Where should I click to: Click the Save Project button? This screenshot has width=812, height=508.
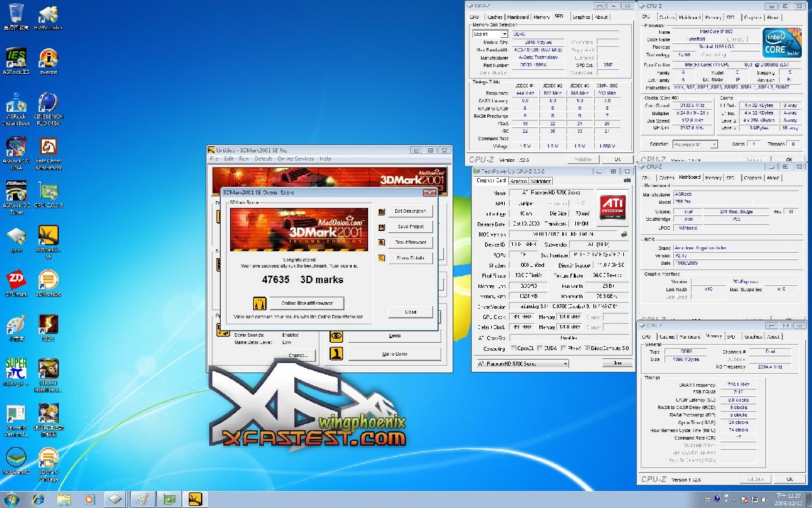[411, 227]
